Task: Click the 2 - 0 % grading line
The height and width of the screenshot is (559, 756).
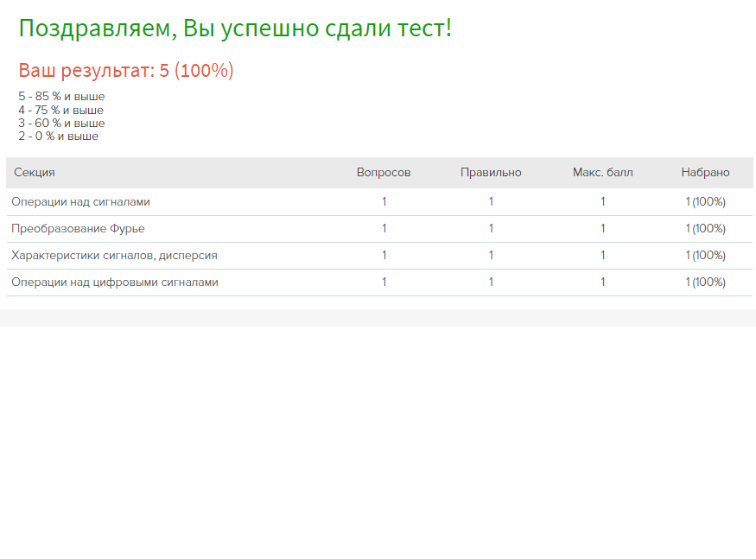Action: tap(59, 136)
